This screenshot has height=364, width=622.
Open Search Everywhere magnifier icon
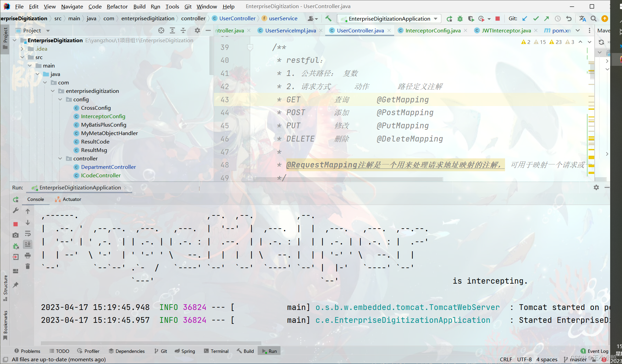(x=594, y=19)
